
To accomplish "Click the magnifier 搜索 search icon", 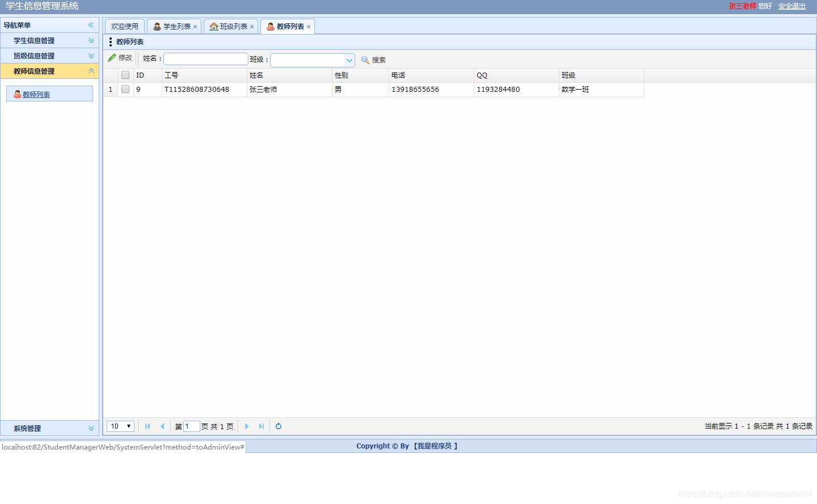I will pos(365,60).
